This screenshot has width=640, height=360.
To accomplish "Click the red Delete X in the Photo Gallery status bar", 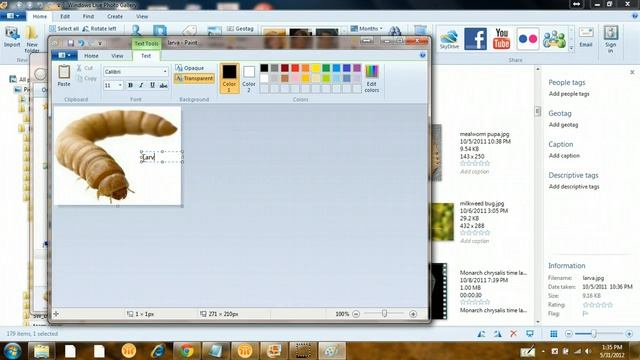I will point(513,334).
